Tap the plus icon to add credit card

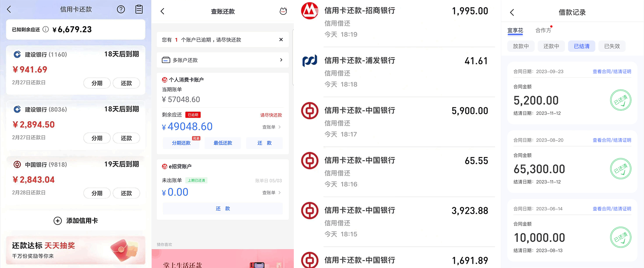58,221
